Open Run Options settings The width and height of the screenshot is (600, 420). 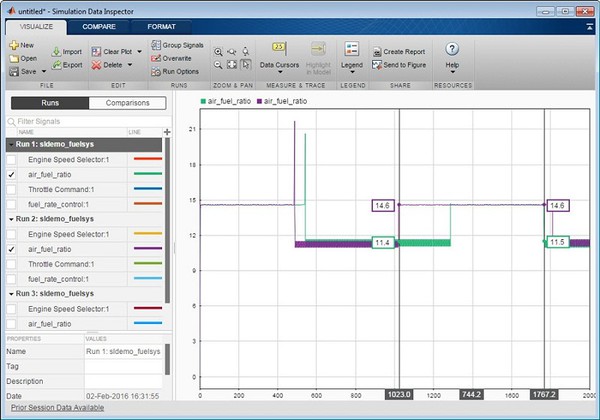[157, 72]
